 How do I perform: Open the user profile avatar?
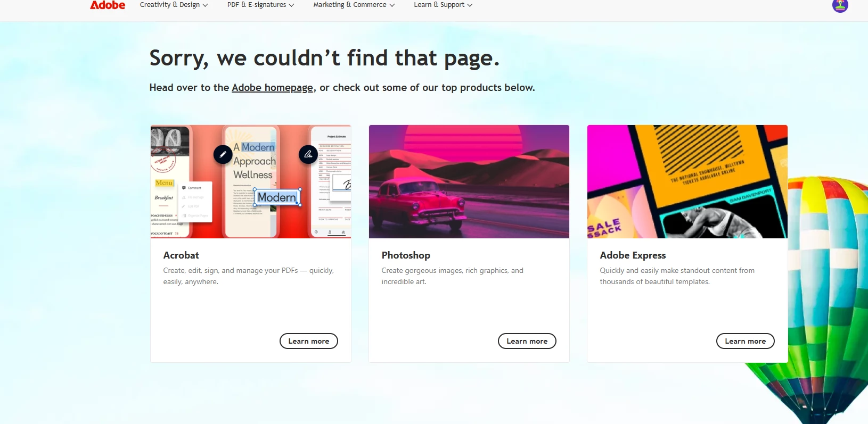(840, 5)
